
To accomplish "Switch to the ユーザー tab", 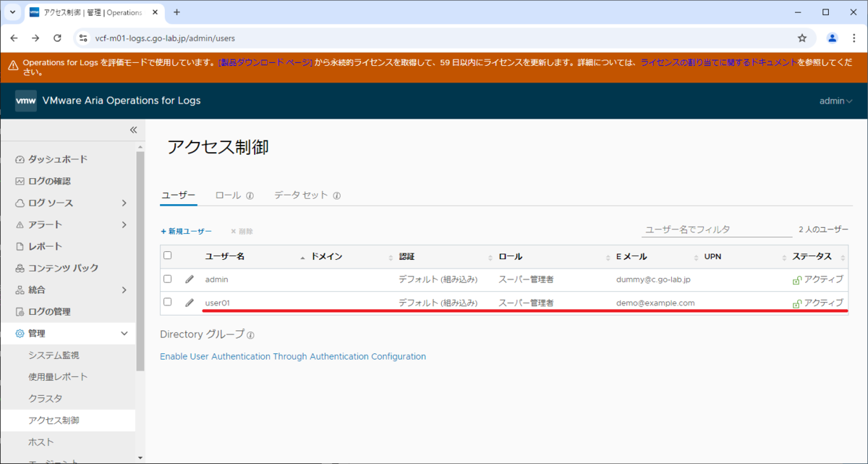I will point(178,195).
